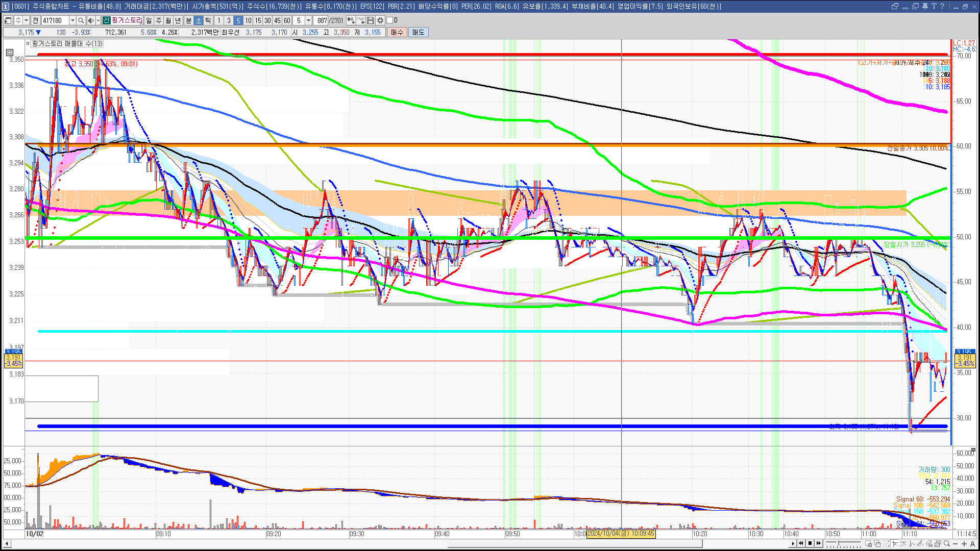Click the stock code search magnifier icon
The width and height of the screenshot is (980, 551).
point(81,20)
